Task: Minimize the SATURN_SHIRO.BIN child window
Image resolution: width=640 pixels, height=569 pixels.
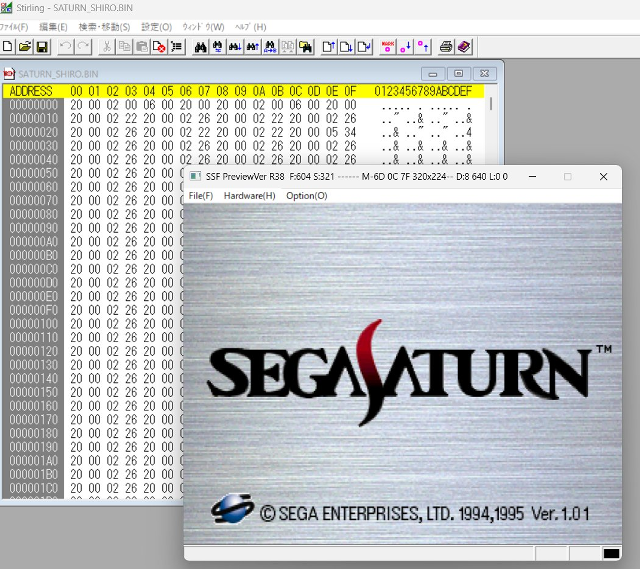Action: coord(433,74)
